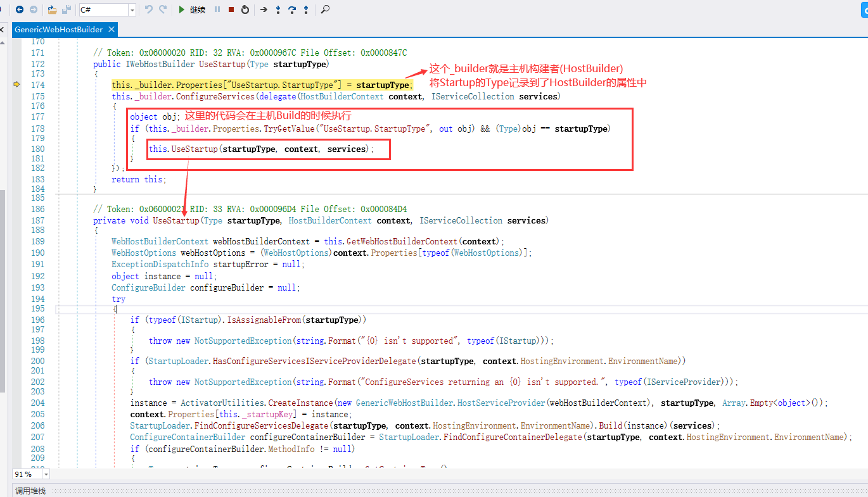Collapse the left panel with the chevron
The image size is (868, 497).
(x=2, y=29)
